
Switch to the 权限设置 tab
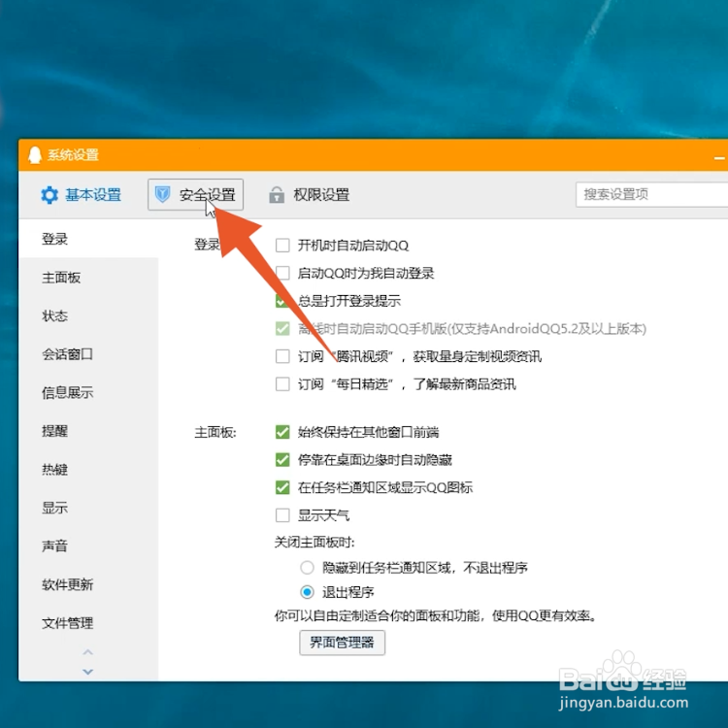tap(310, 194)
